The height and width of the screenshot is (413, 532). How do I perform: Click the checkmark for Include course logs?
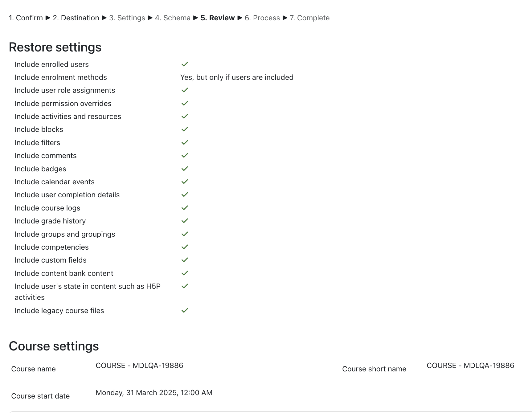tap(185, 208)
